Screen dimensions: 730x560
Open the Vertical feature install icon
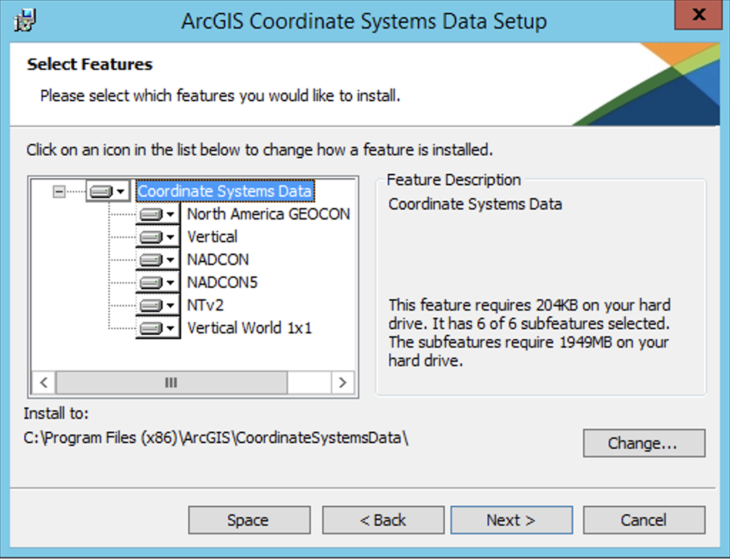[x=157, y=237]
